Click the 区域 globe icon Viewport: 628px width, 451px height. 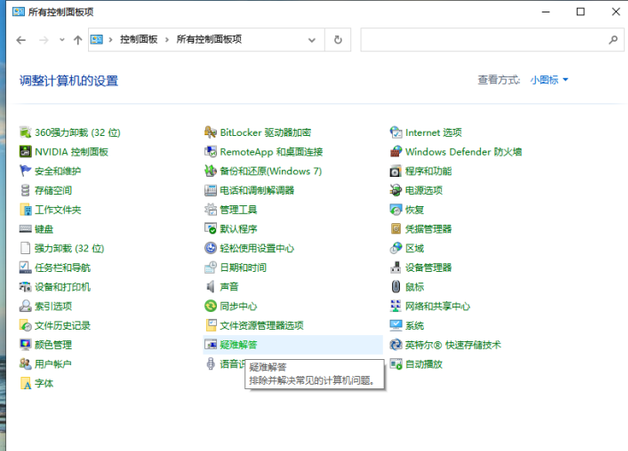pos(396,248)
